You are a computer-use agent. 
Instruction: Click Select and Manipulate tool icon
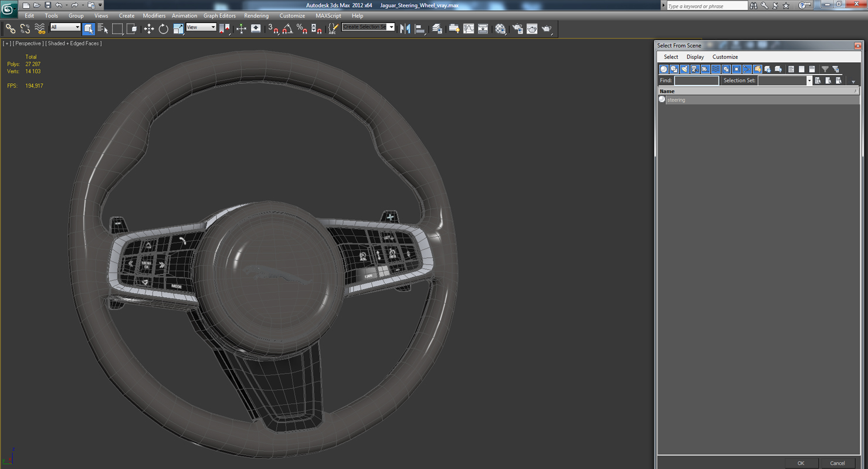pyautogui.click(x=241, y=29)
